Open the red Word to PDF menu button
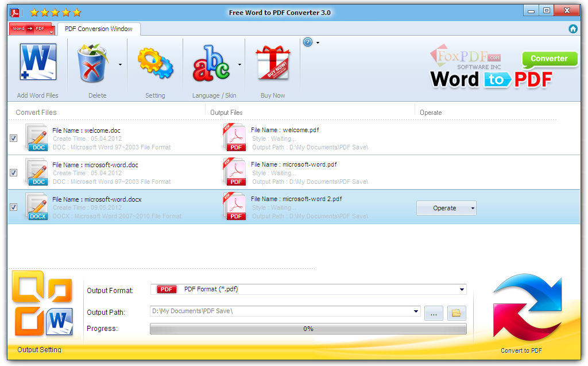The width and height of the screenshot is (588, 366). click(32, 29)
